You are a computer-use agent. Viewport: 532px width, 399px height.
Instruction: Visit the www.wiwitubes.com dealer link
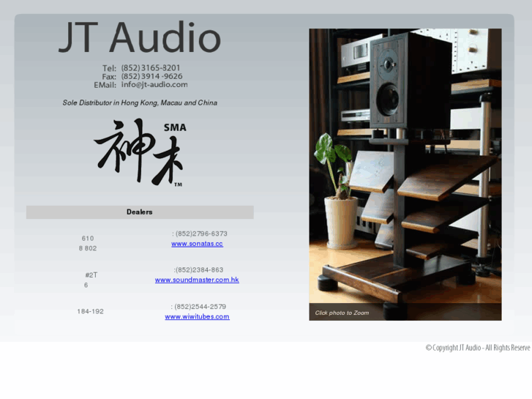click(x=197, y=316)
